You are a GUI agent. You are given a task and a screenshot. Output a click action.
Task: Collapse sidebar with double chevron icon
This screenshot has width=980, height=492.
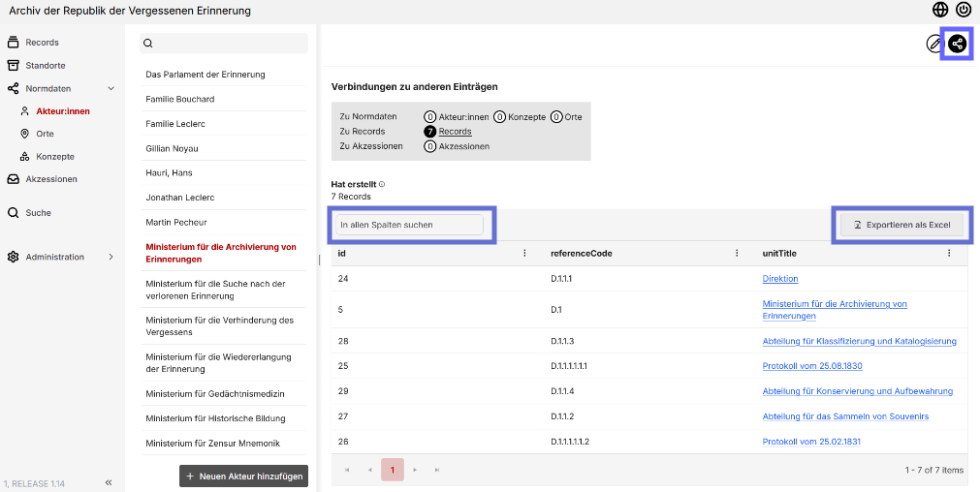(x=109, y=482)
